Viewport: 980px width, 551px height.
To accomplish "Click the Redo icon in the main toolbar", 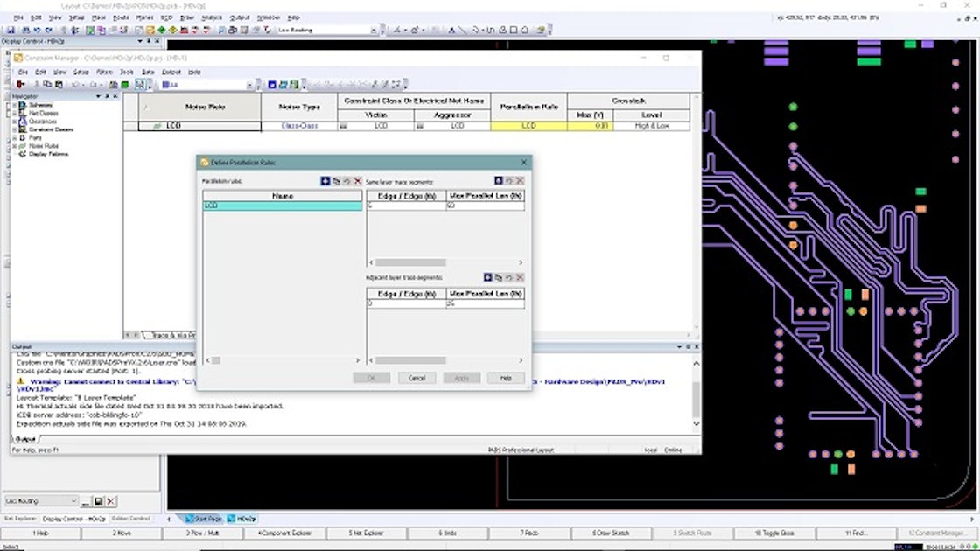I will coord(47,29).
